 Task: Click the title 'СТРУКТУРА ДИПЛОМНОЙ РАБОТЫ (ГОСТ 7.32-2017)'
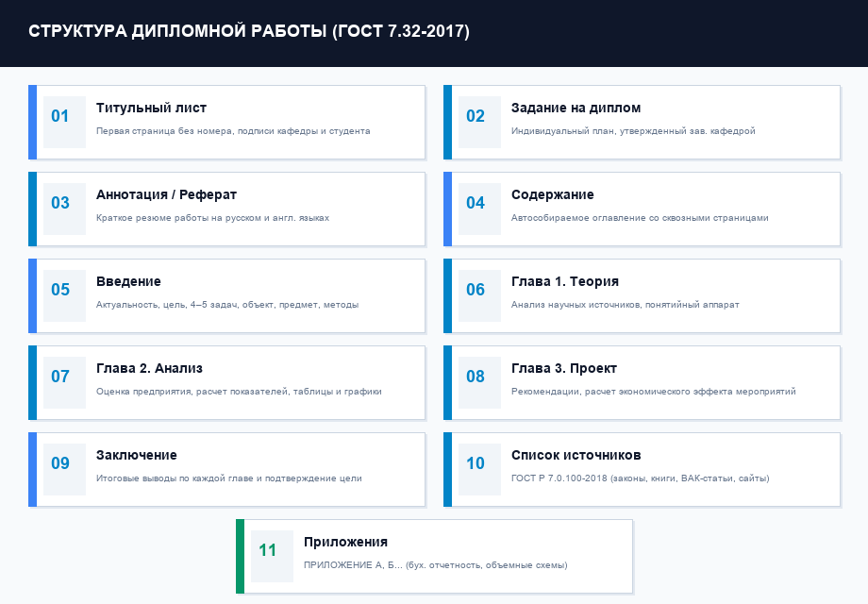tap(249, 31)
